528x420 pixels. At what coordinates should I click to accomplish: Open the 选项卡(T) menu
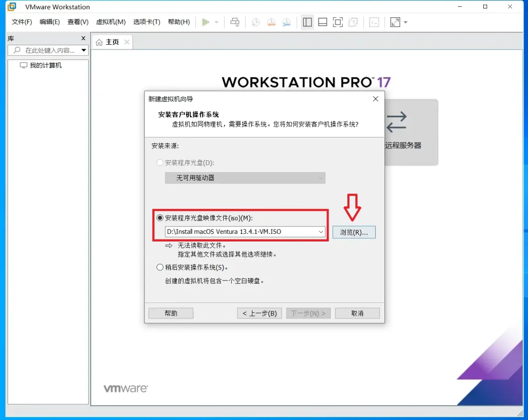pyautogui.click(x=147, y=22)
